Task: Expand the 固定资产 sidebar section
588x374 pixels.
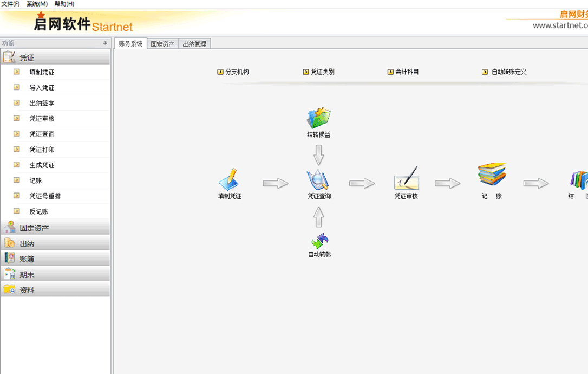Action: click(34, 228)
